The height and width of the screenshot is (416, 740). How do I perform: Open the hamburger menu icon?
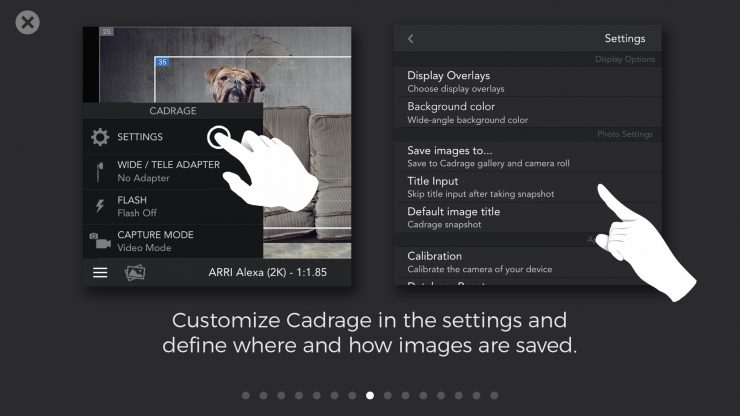(x=100, y=272)
